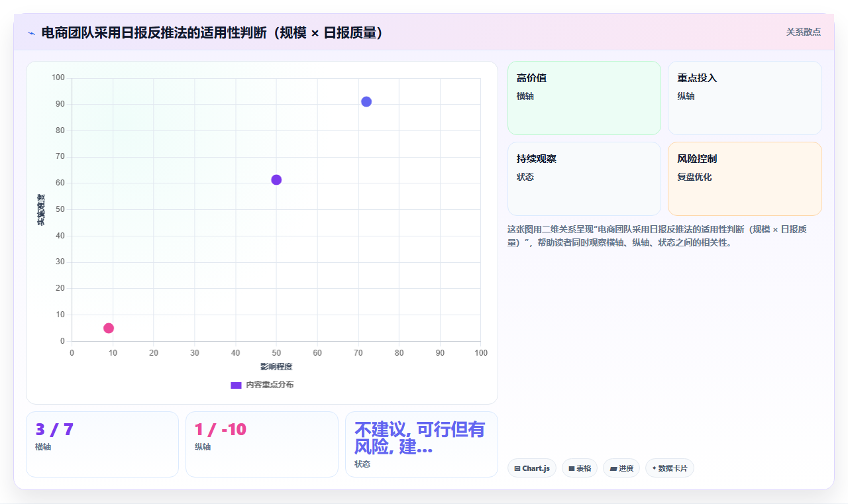The image size is (848, 504).
Task: Click the Chart.js tag chip
Action: click(531, 468)
